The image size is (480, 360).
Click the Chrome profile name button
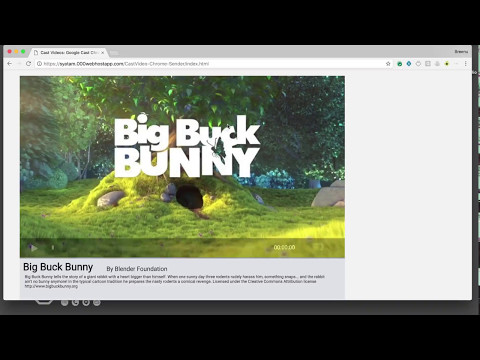(x=461, y=52)
